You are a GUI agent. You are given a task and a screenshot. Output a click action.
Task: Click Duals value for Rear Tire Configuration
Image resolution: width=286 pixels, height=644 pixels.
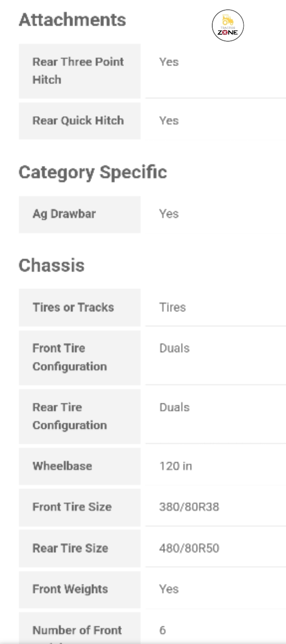tap(175, 407)
